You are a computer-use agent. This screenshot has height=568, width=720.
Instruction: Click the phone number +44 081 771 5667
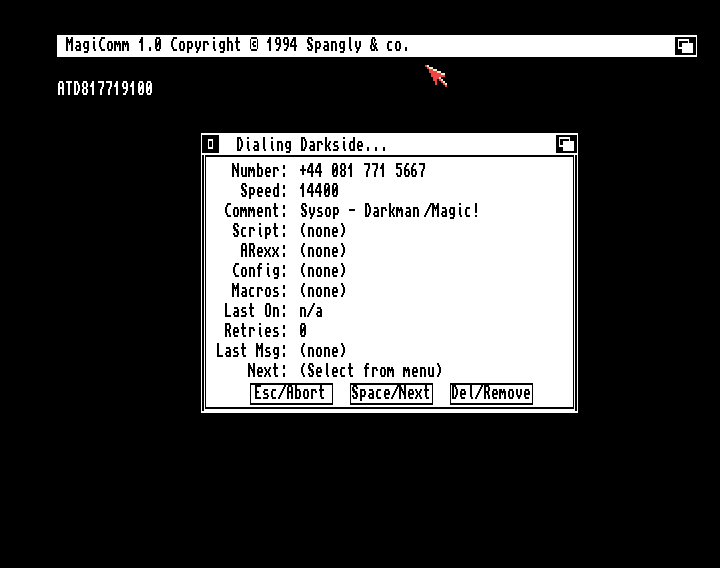tap(362, 171)
